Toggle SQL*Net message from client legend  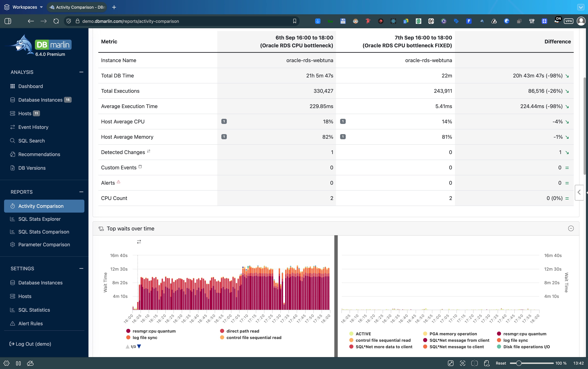pyautogui.click(x=456, y=340)
